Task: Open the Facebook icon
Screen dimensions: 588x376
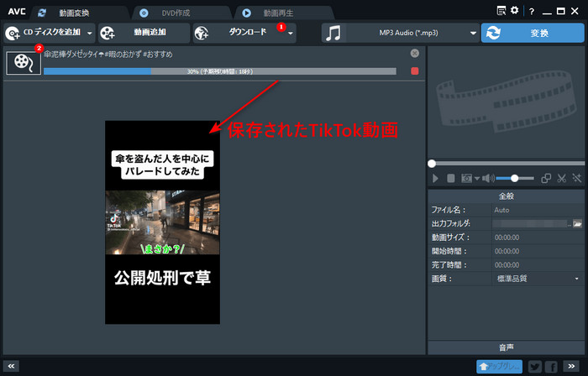Action: tap(551, 366)
